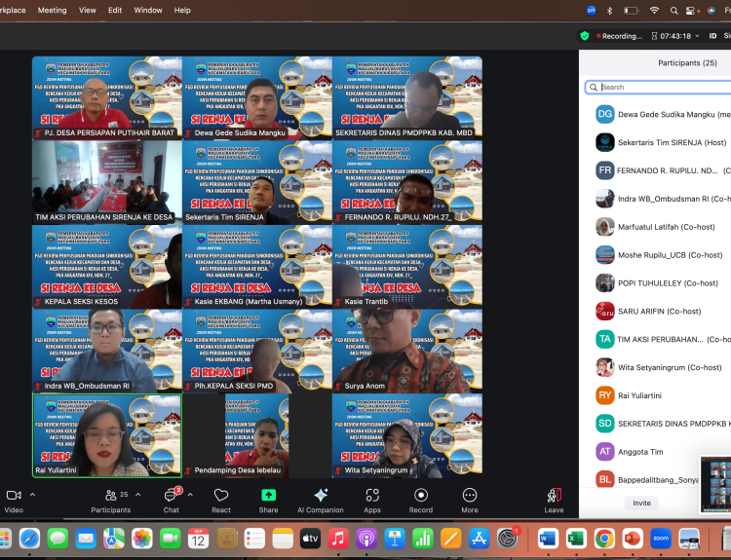Open AI Companion sparkle icon
The height and width of the screenshot is (560, 731).
320,495
